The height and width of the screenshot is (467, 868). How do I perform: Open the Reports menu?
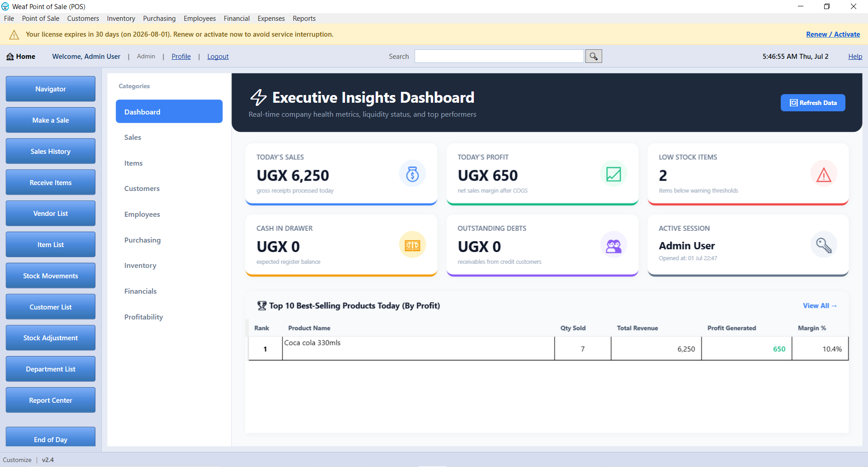pyautogui.click(x=304, y=19)
